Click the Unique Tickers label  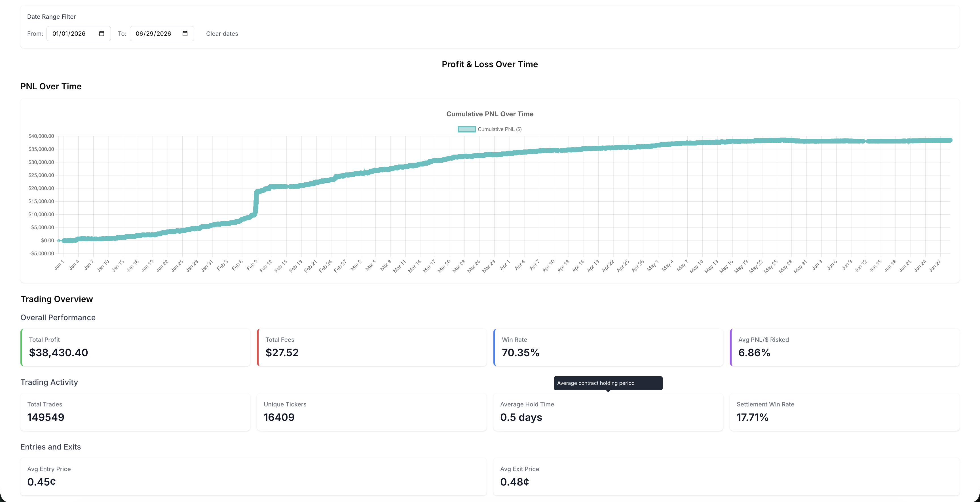click(x=285, y=404)
